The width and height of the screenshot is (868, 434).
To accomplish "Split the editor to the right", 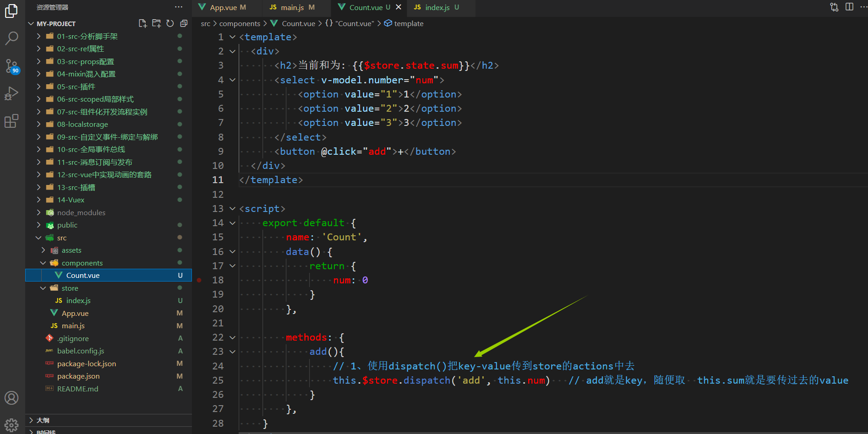I will 849,7.
